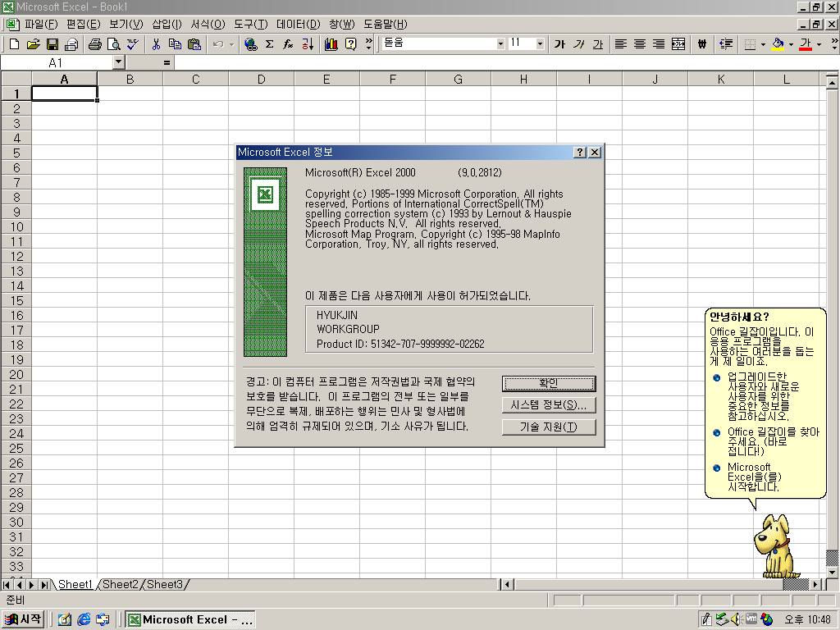This screenshot has height=630, width=840.
Task: Show more standard toolbar buttons chevron
Action: tap(368, 44)
